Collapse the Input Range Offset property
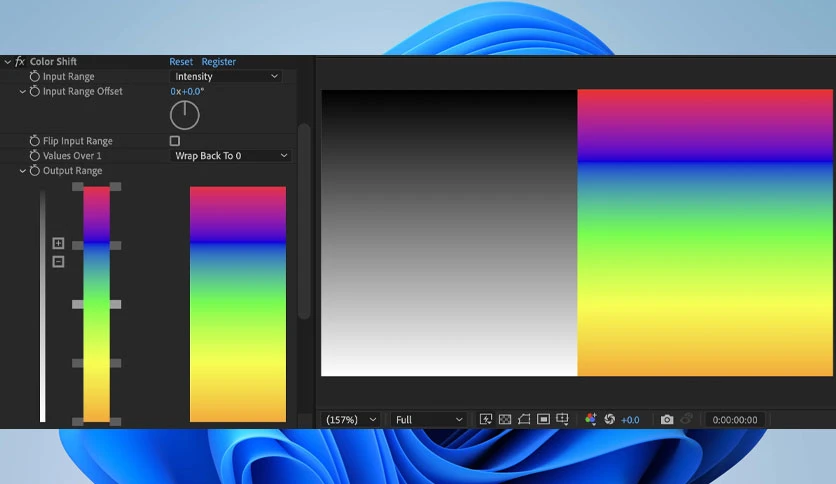This screenshot has height=484, width=836. pyautogui.click(x=22, y=92)
